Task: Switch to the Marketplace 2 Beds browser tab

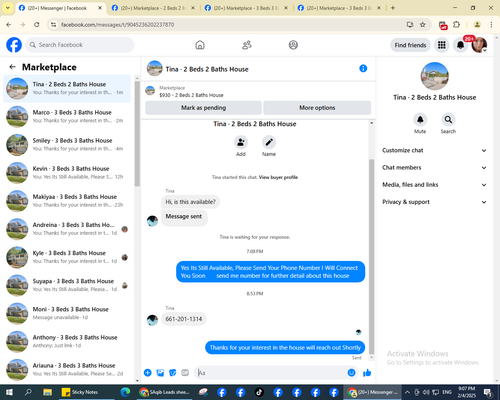Action: click(153, 8)
